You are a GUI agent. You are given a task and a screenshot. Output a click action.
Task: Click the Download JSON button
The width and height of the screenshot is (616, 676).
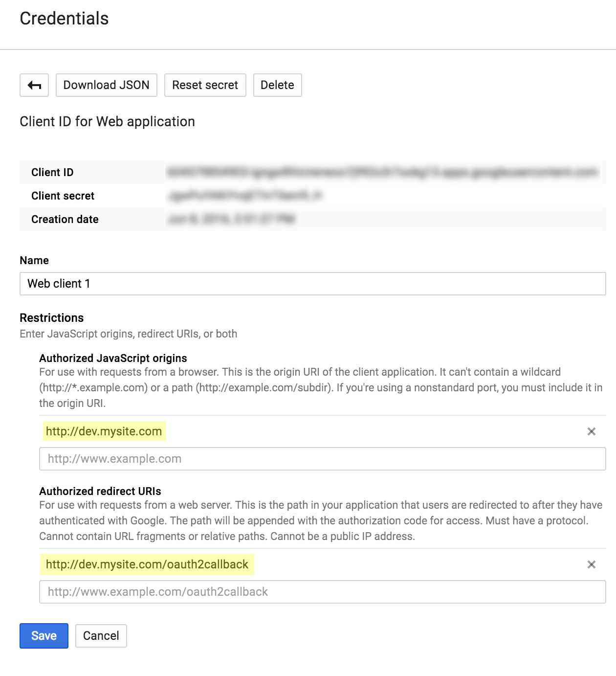tap(106, 85)
